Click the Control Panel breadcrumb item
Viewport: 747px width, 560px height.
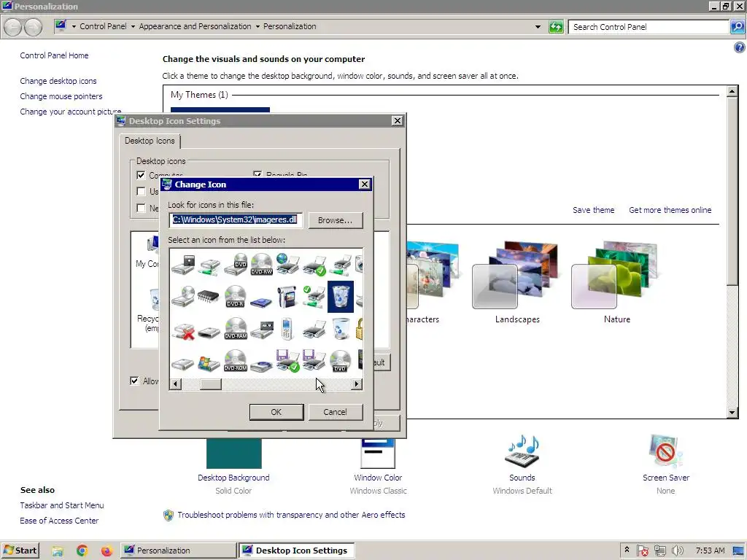(103, 27)
